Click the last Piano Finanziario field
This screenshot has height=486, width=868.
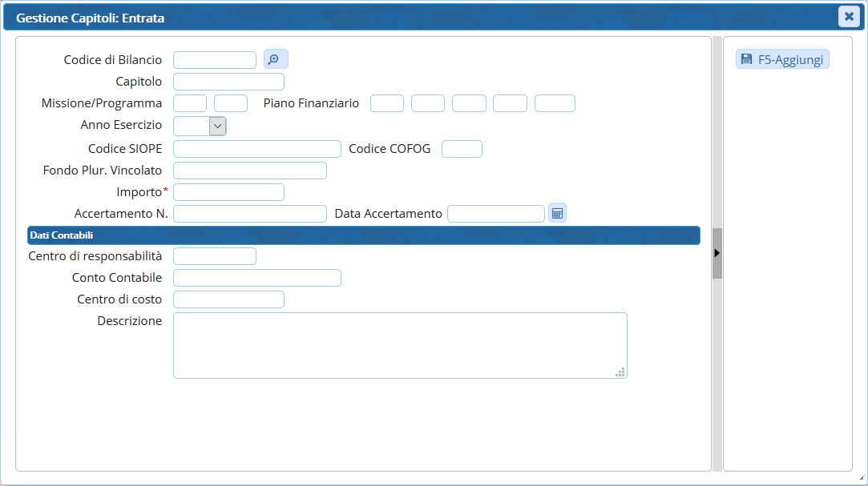pyautogui.click(x=555, y=103)
